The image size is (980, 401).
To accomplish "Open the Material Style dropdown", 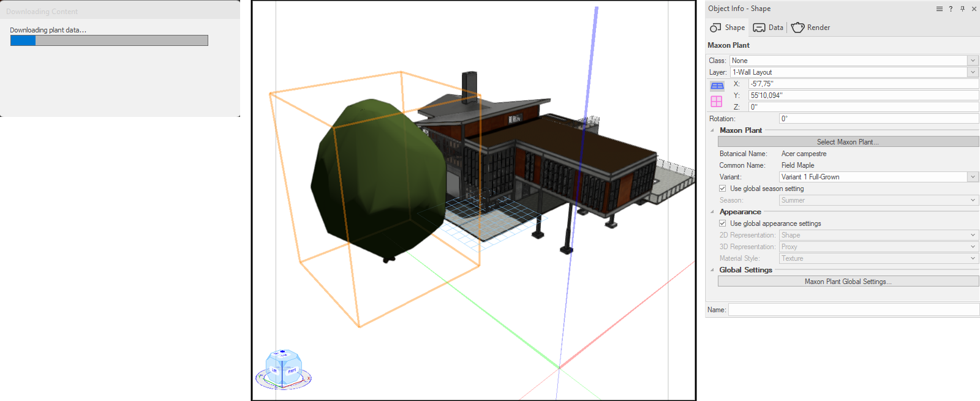I will click(879, 258).
